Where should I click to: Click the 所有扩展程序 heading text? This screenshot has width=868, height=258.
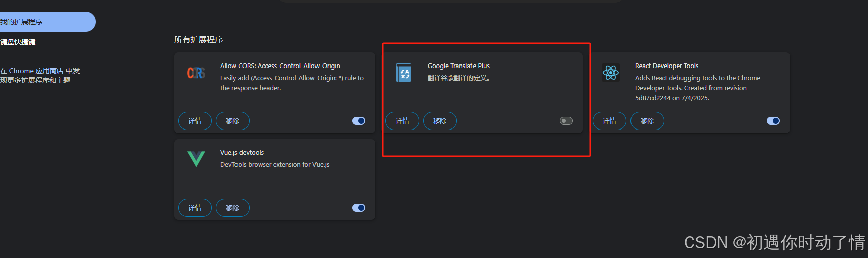199,40
